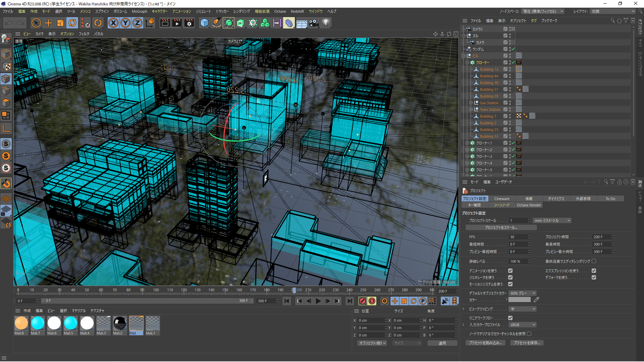Open the mm:ミリメートル unit dropdown
644x362 pixels.
tap(551, 220)
